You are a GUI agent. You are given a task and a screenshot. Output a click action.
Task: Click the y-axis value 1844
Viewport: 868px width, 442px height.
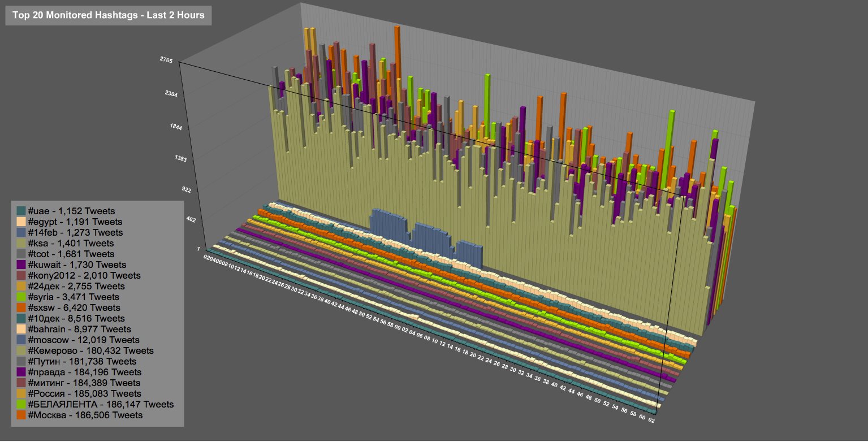[175, 128]
